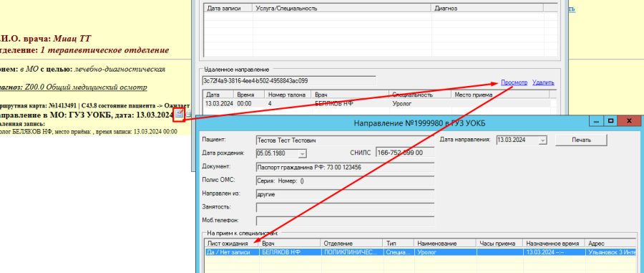Open the edit referral icon next to 13.03.2024
The image size is (644, 273).
[x=179, y=114]
